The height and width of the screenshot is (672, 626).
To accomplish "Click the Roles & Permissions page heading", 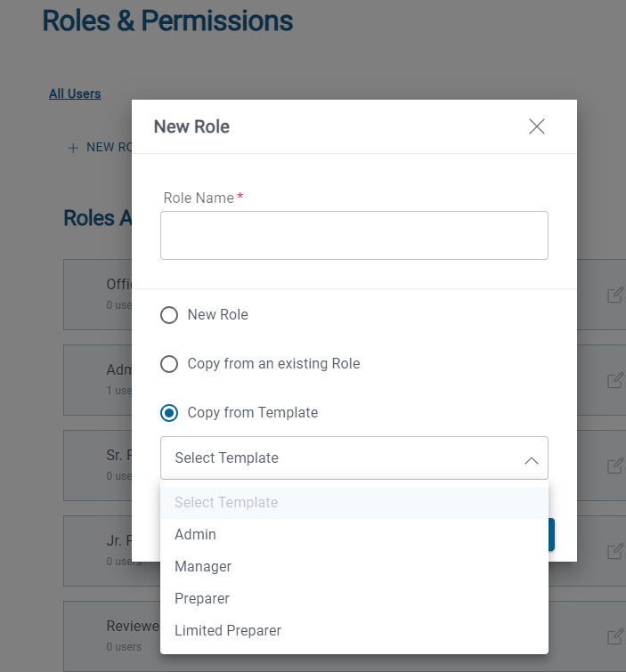I will (167, 20).
